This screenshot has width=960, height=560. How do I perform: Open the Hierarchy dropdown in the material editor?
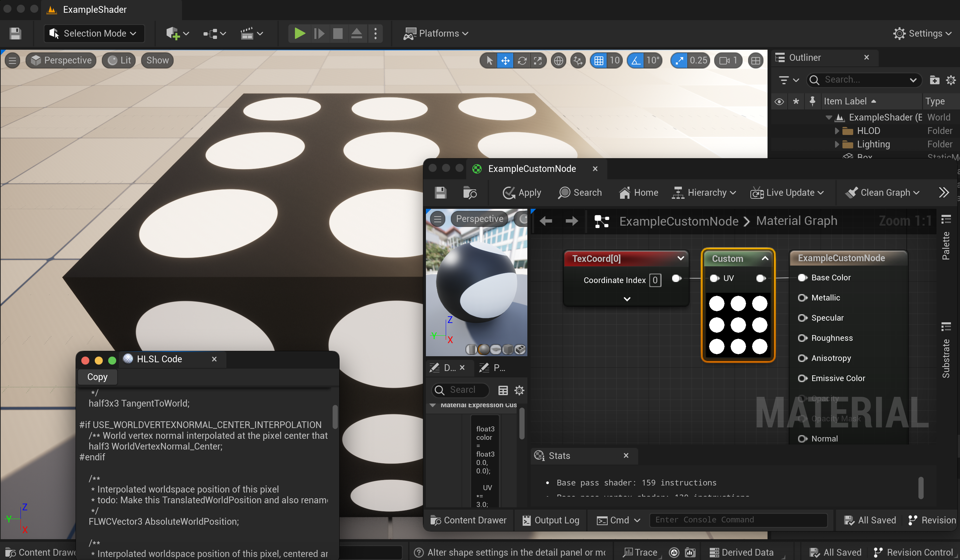click(x=704, y=193)
